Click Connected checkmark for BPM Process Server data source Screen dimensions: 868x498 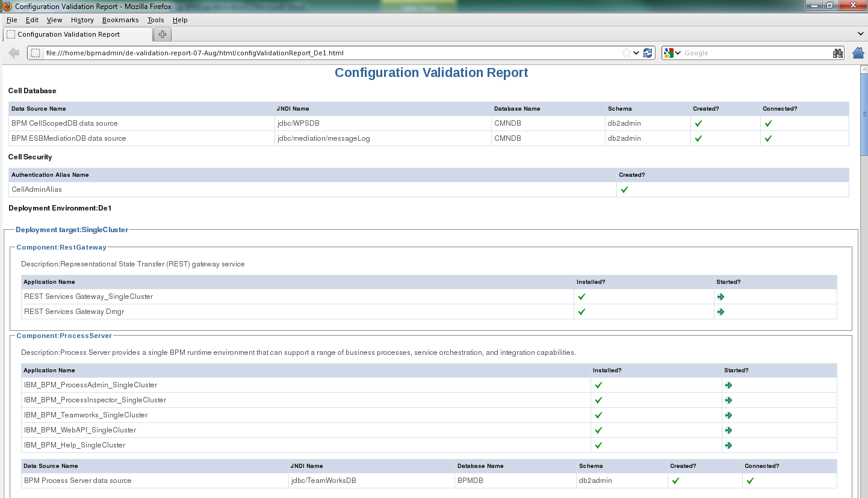pos(750,481)
